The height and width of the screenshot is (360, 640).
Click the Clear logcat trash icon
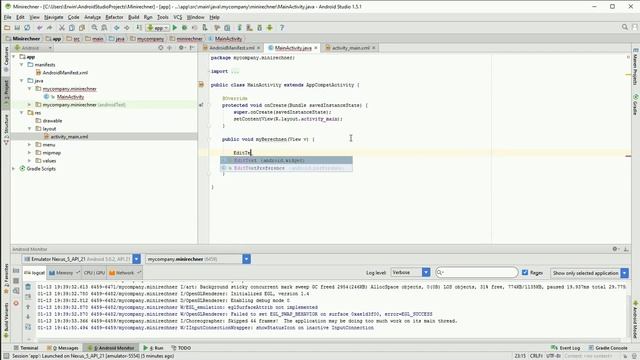(28, 287)
